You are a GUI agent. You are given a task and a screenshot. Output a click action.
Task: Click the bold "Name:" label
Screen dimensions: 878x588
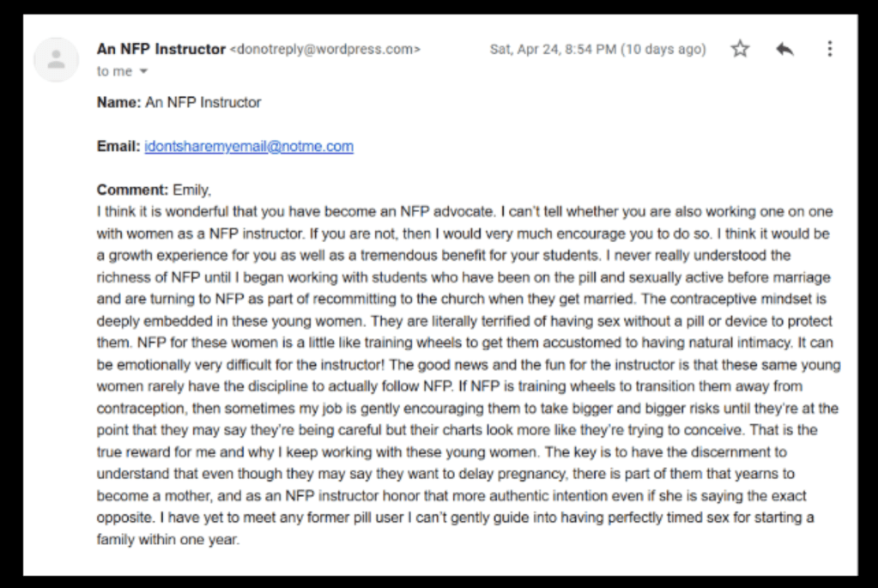coord(118,103)
